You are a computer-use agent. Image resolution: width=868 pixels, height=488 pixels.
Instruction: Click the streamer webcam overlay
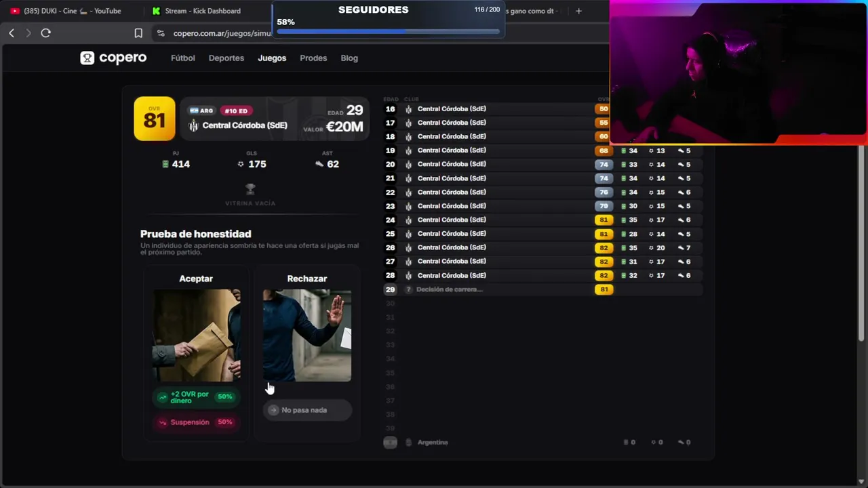coord(738,72)
